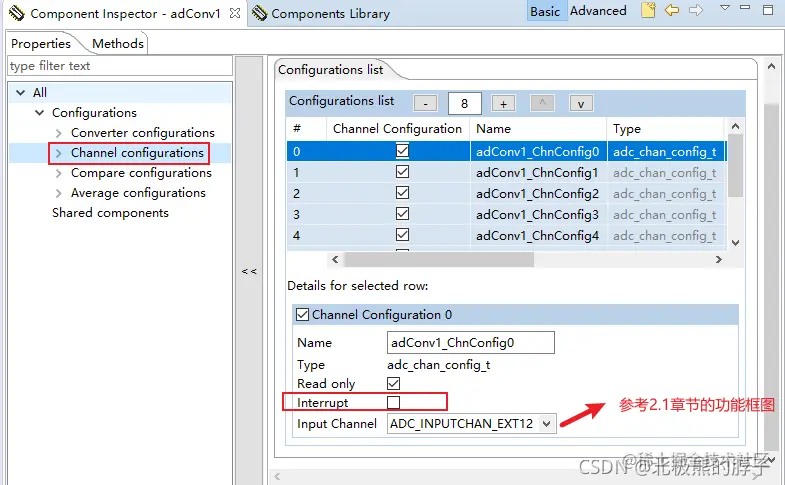Expand Converter configurations node

point(59,133)
